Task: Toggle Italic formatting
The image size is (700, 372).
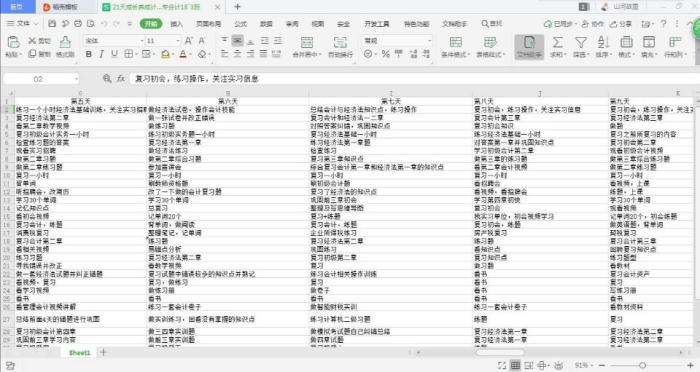Action: pyautogui.click(x=101, y=54)
